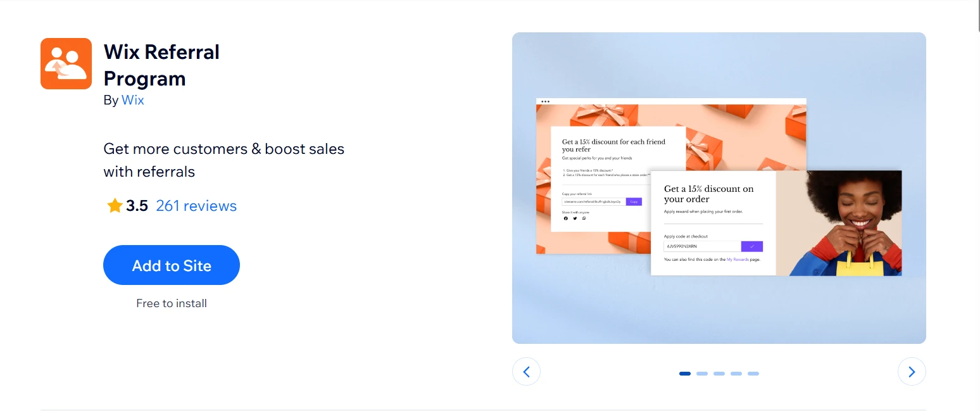Show the previous slide with left arrow
The height and width of the screenshot is (411, 980).
tap(526, 372)
